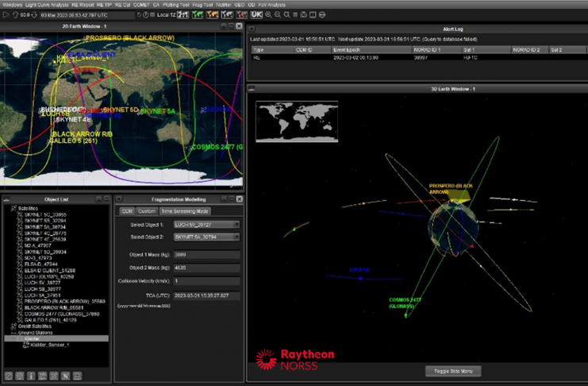
Task: Toggle the Local TZ checkbox
Action: pos(152,14)
